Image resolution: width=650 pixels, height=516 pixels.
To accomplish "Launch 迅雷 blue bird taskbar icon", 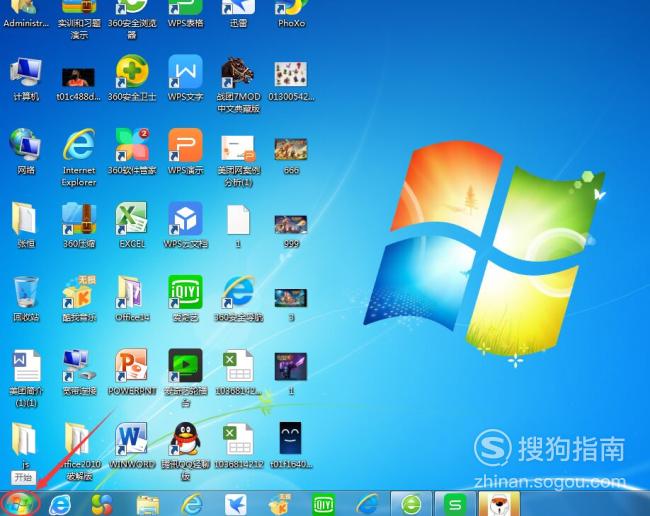I will pyautogui.click(x=235, y=505).
